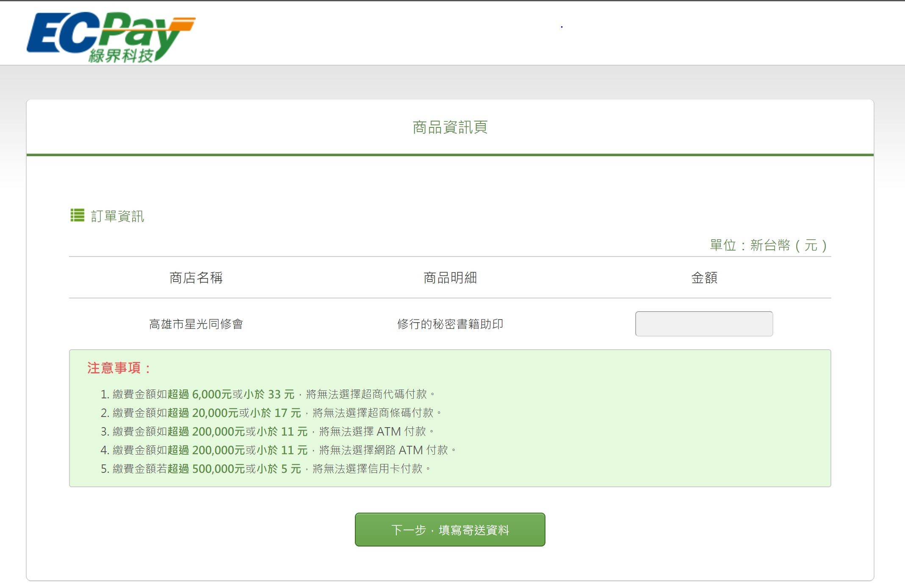
Task: Click note 2 about 超商條碼付款 limits
Action: pyautogui.click(x=271, y=413)
